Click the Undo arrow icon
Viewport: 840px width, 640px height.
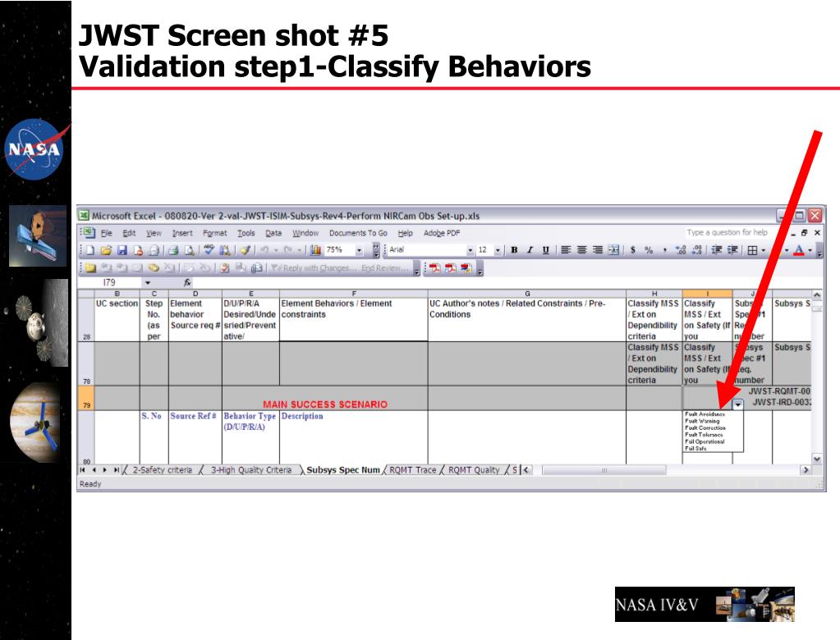(264, 250)
